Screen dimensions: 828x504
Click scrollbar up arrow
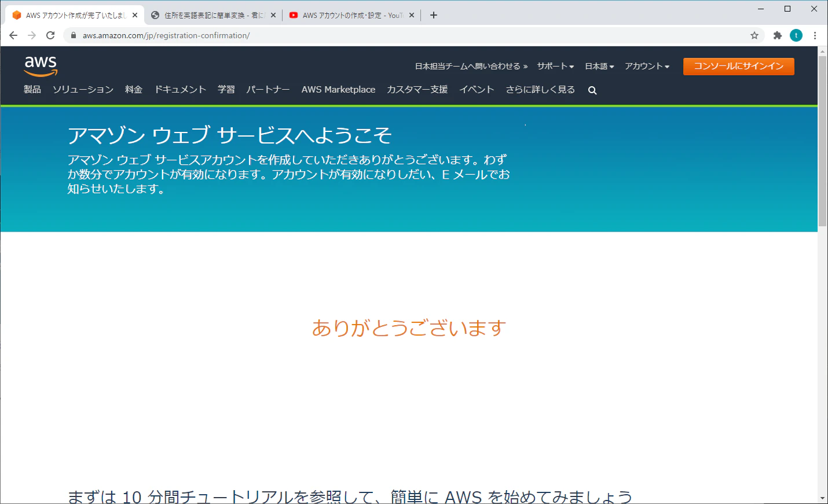[822, 51]
